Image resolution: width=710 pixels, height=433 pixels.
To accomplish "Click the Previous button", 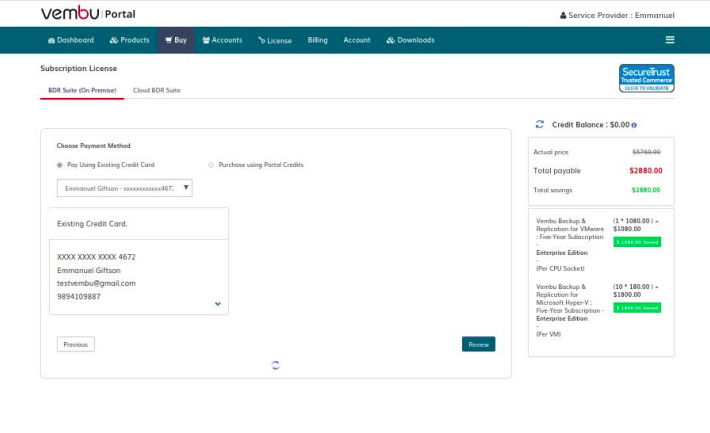I will pyautogui.click(x=76, y=344).
